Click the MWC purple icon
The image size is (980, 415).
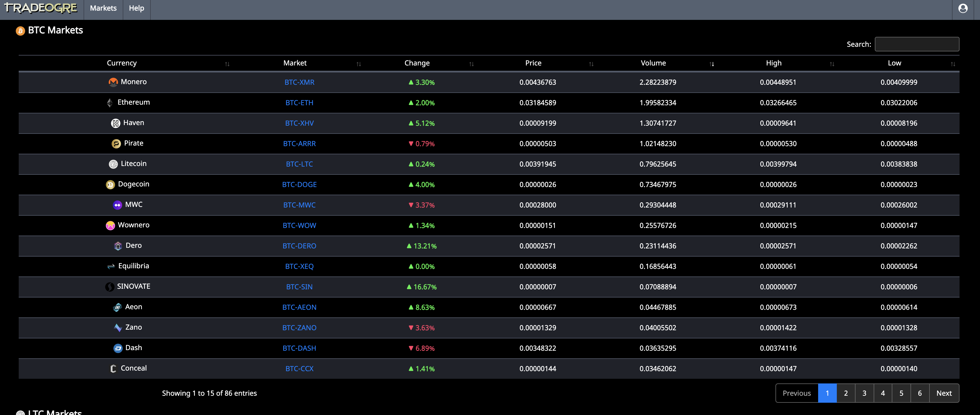pos(117,205)
